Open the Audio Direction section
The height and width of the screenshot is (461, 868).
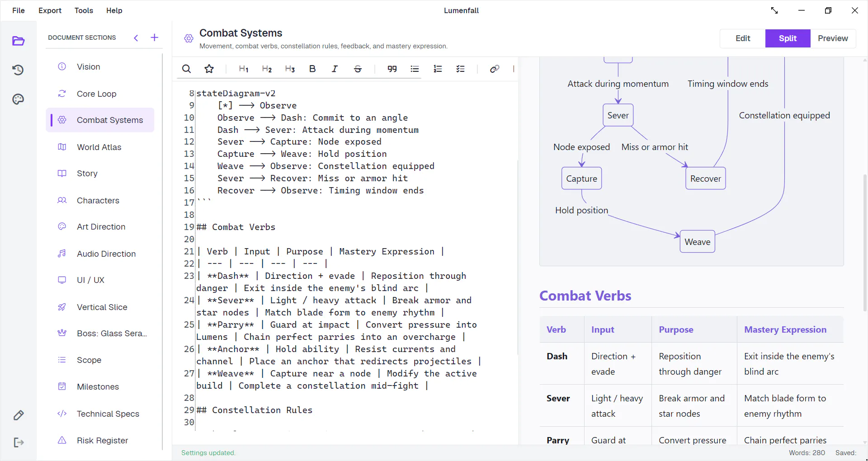coord(100,254)
